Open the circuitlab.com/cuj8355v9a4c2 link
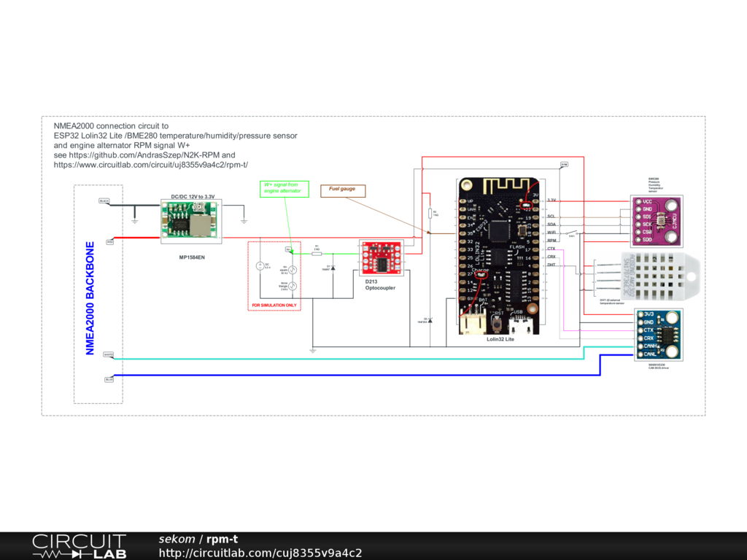 coord(260,553)
